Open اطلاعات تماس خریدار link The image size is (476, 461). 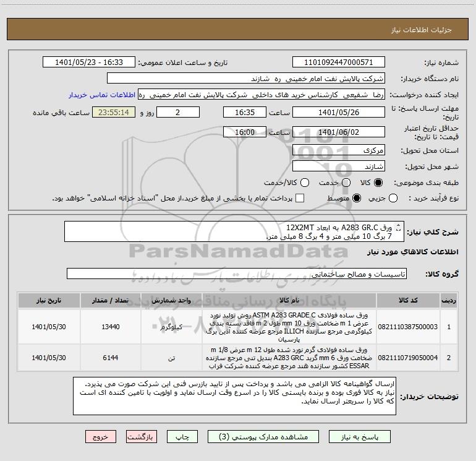click(102, 95)
